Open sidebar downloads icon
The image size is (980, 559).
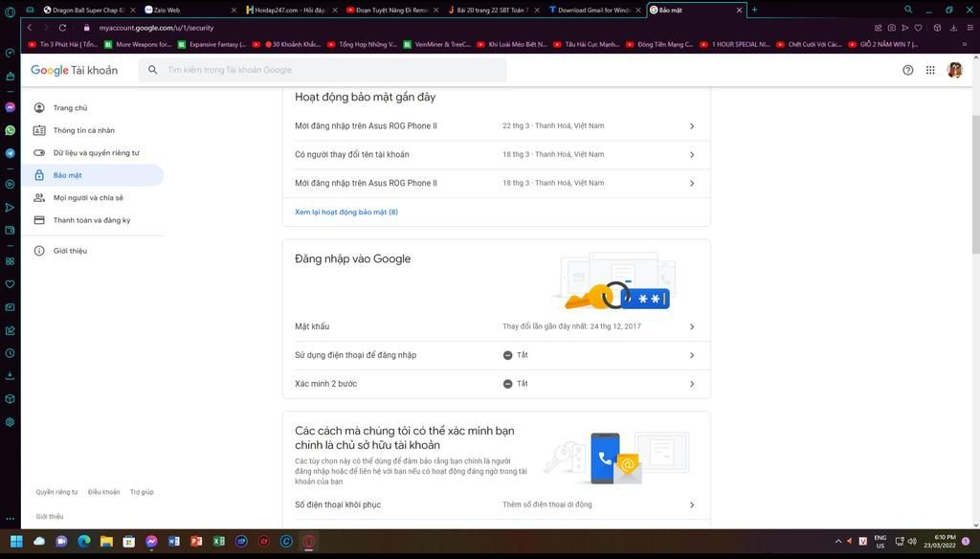coord(10,376)
